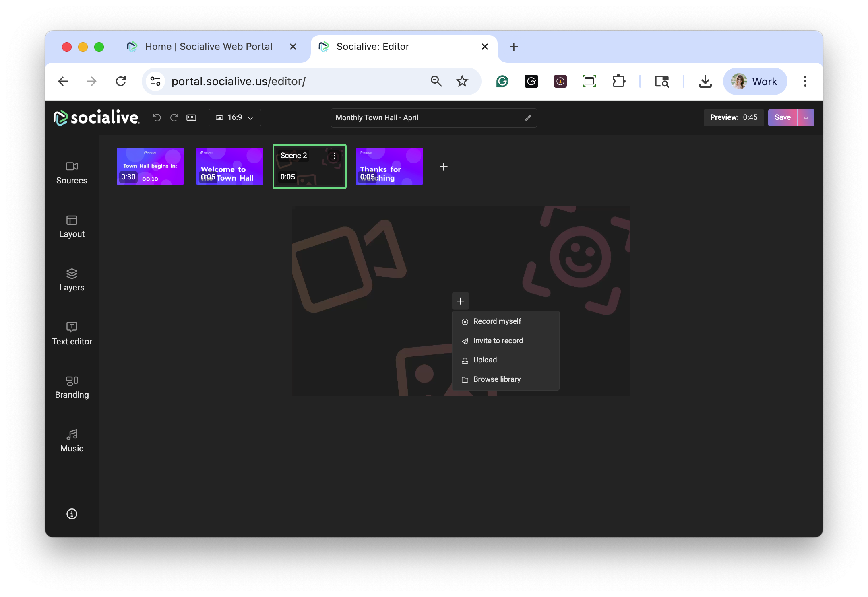Open the Layers panel
Screen dimensions: 868x597
click(x=72, y=280)
